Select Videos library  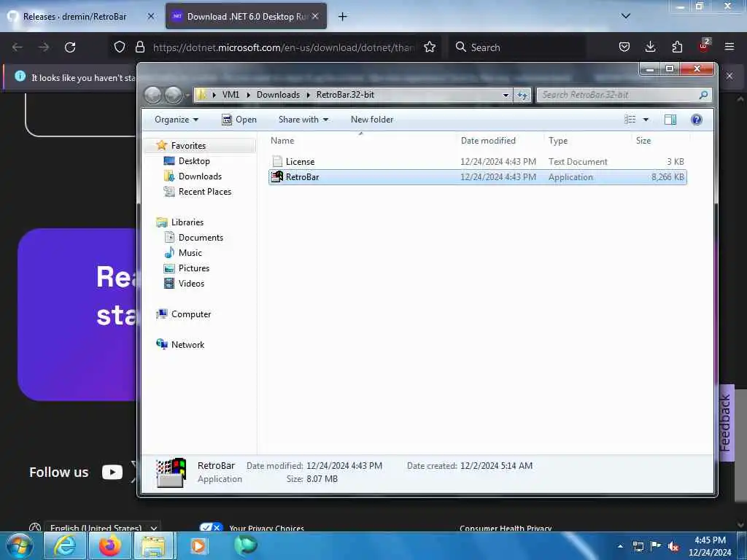pos(191,284)
